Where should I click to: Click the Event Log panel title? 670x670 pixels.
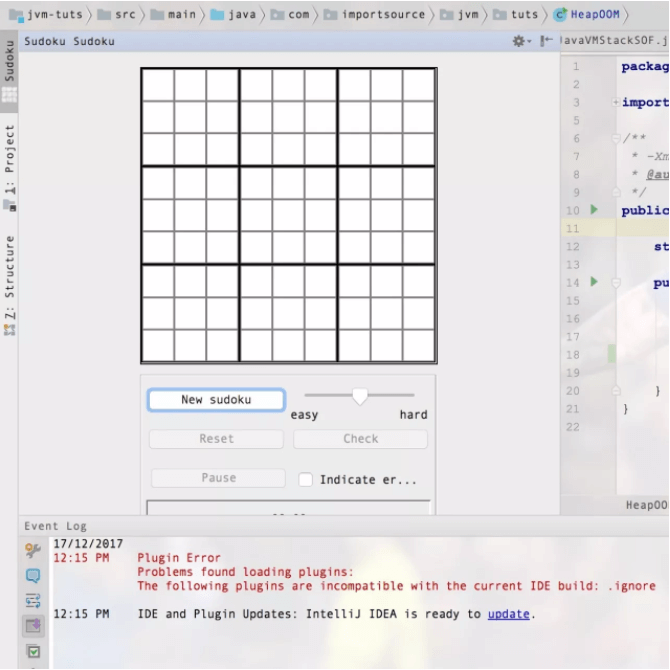(x=56, y=526)
